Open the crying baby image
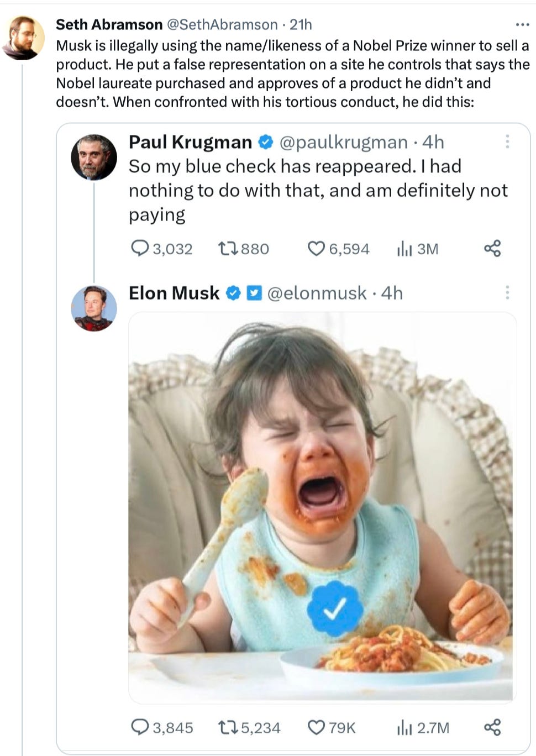The image size is (536, 756). click(x=322, y=507)
